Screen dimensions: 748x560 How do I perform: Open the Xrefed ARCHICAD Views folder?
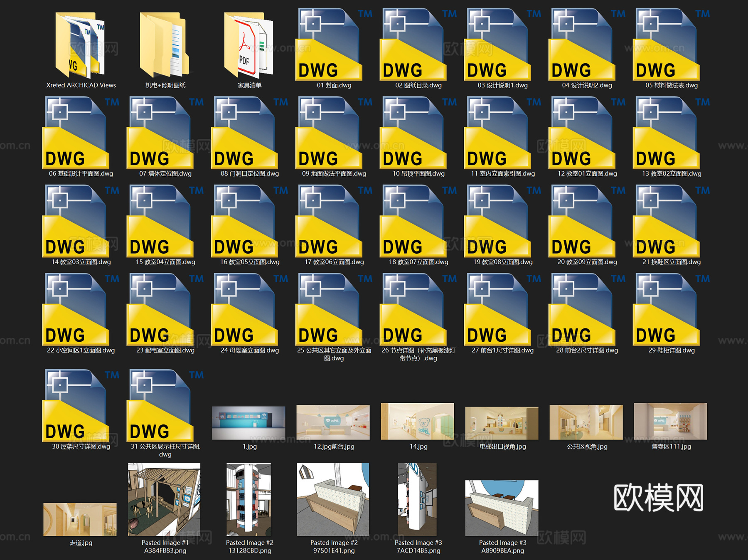click(x=81, y=45)
